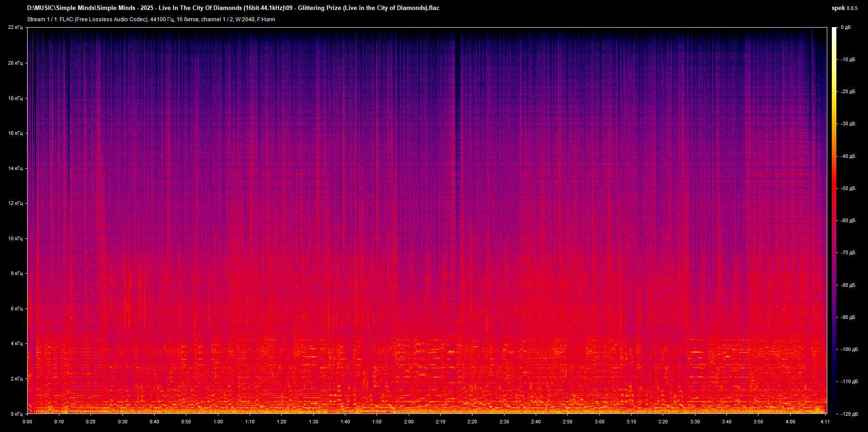The image size is (868, 432).
Task: Click the 0:00 timeline label
Action: 27,421
